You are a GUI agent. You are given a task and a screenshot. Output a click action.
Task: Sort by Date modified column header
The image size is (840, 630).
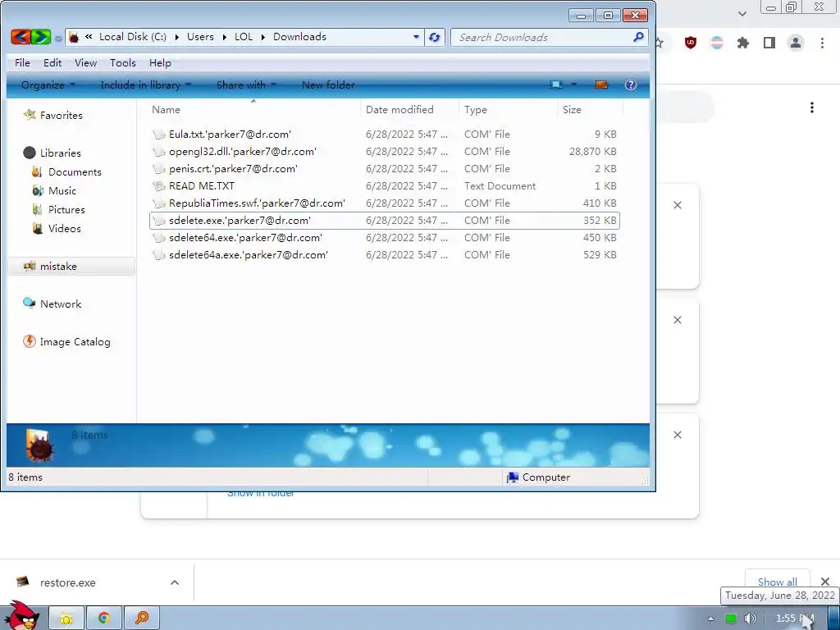coord(410,109)
